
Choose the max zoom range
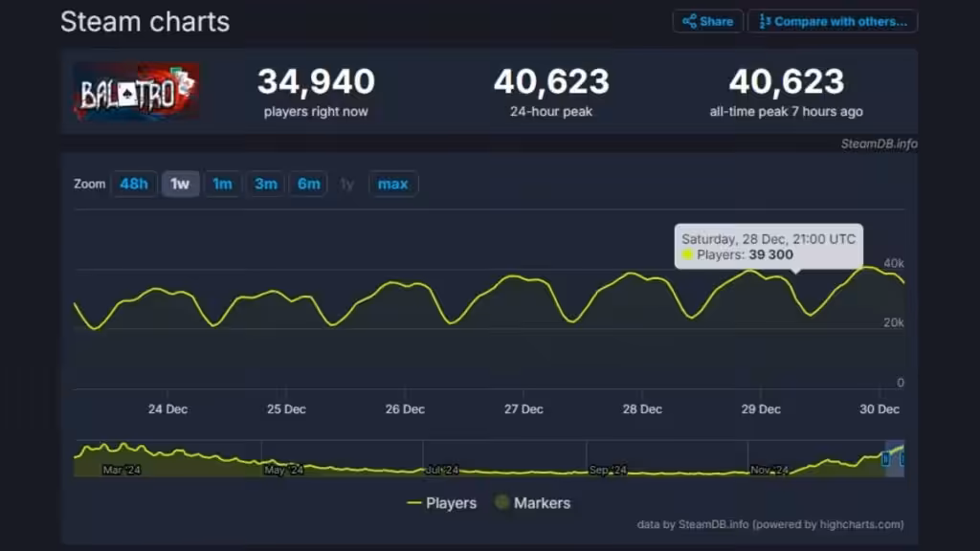pos(392,184)
